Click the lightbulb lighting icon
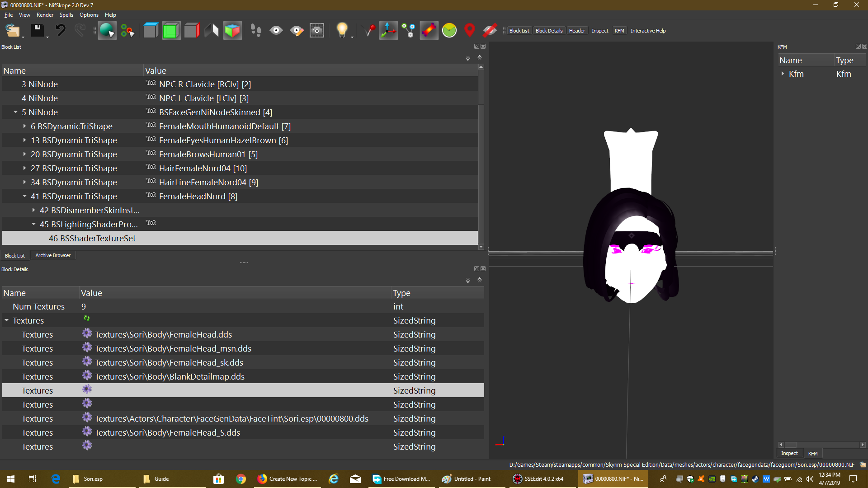868x488 pixels. 342,31
